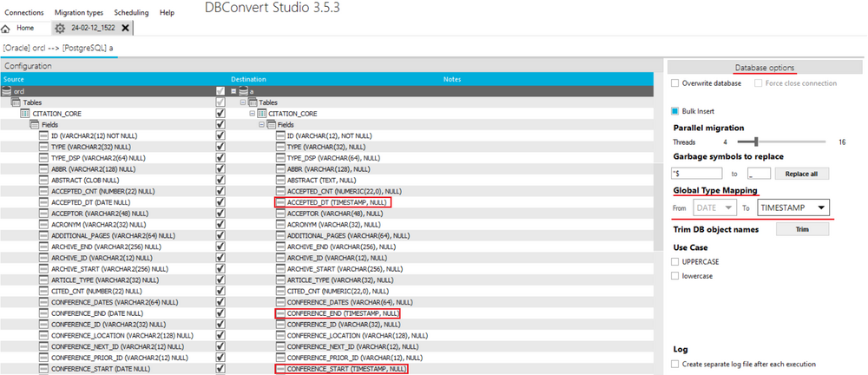Open the Help menu
Viewport: 868px width, 375px height.
167,13
